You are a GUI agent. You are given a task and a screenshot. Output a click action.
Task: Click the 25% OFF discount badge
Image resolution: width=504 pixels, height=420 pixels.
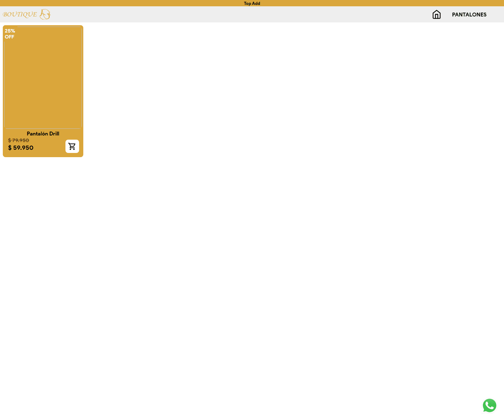tap(10, 34)
